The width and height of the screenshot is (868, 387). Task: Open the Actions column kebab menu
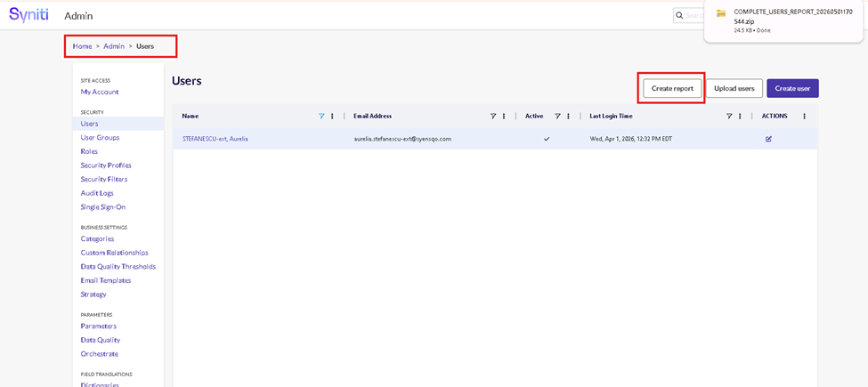[x=804, y=117]
